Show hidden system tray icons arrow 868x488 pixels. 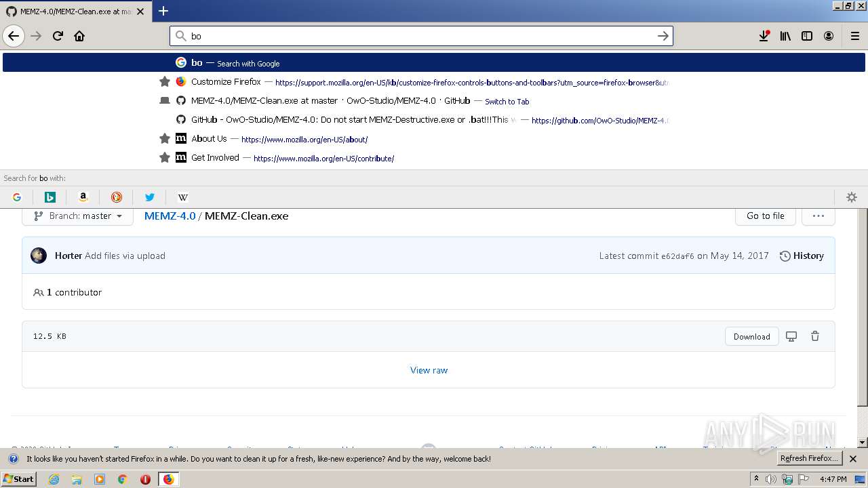756,479
